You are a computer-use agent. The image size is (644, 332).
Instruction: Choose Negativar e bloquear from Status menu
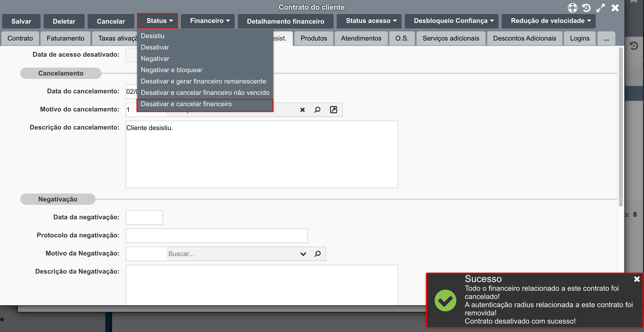[x=171, y=70]
